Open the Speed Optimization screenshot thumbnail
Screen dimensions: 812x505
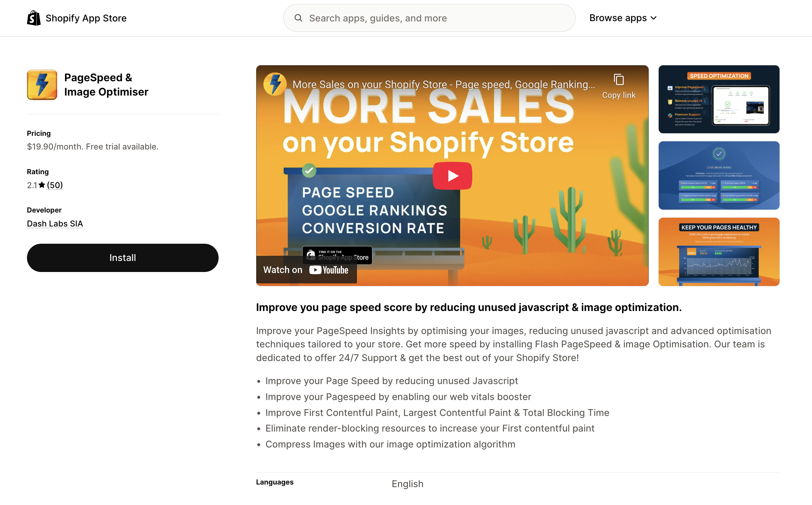[x=718, y=99]
